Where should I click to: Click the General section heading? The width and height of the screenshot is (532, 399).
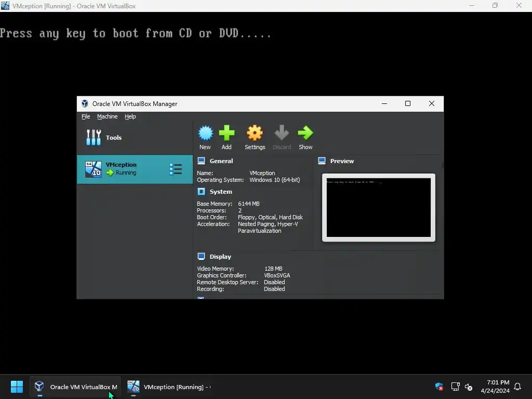point(221,161)
